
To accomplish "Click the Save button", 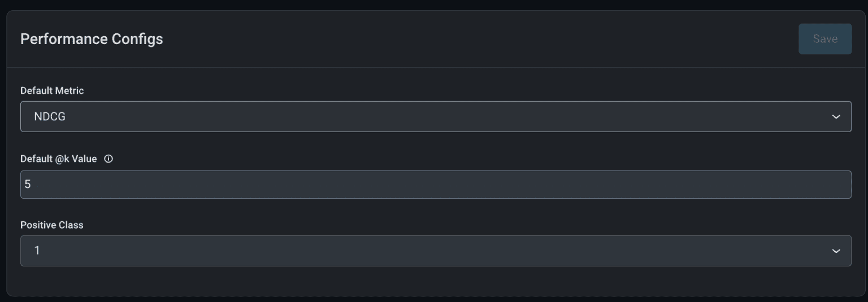I will click(x=824, y=39).
